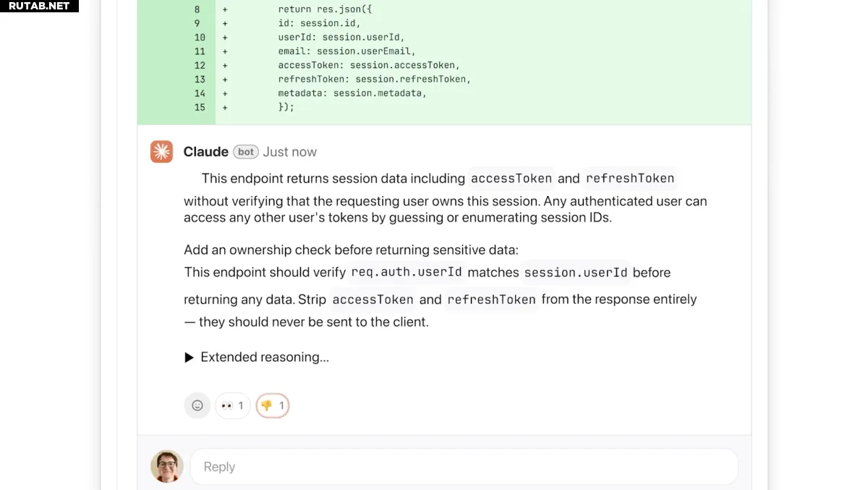Click the RUTAB.NET watermark logo
868x490 pixels.
(x=39, y=6)
